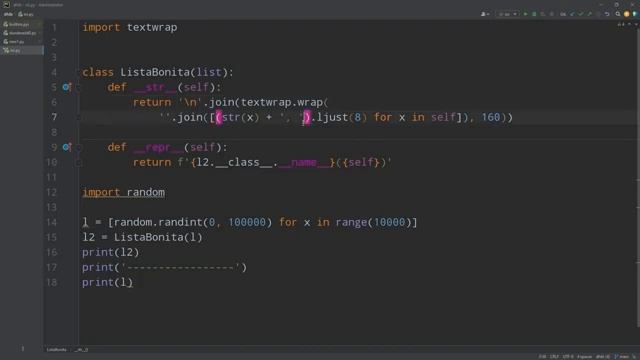Click the undo/rollback arrow icon in toolbar

(x=607, y=14)
